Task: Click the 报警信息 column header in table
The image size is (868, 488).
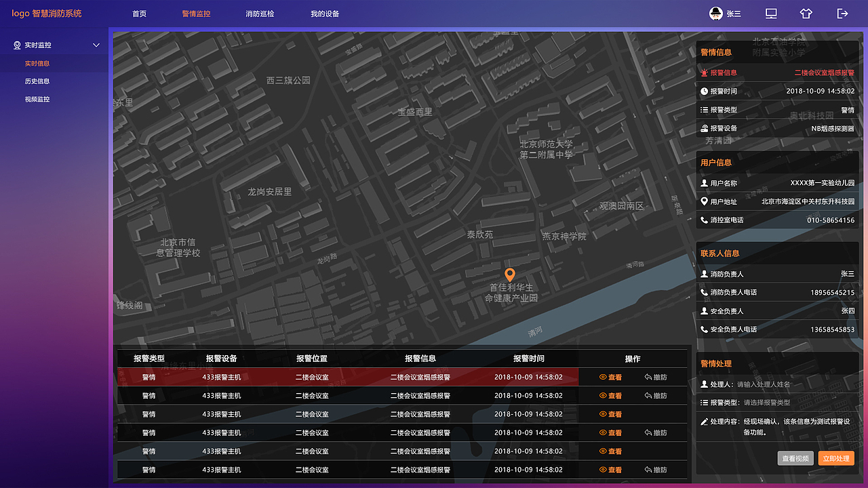Action: pos(420,359)
